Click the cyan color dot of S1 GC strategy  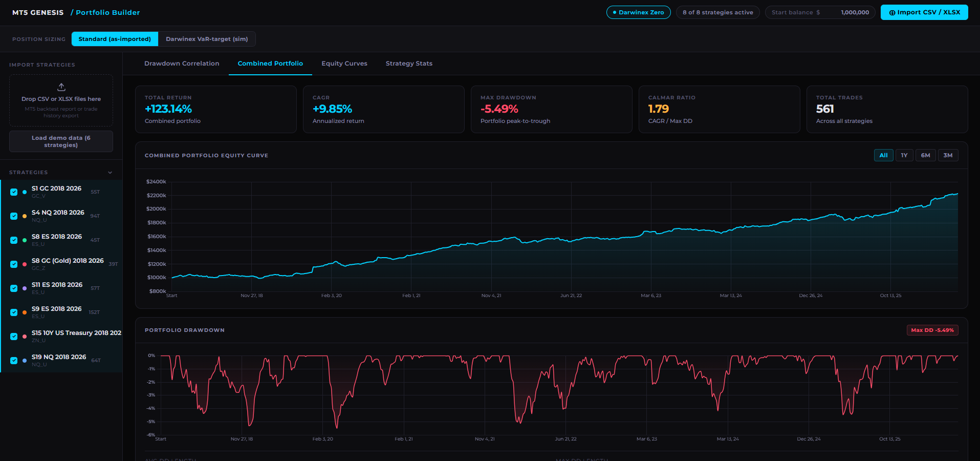tap(25, 192)
